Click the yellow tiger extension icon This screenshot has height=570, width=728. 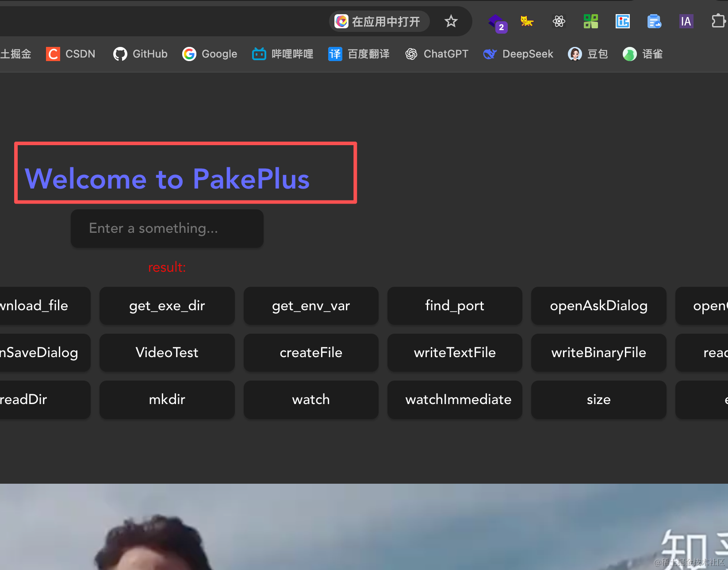pyautogui.click(x=527, y=21)
